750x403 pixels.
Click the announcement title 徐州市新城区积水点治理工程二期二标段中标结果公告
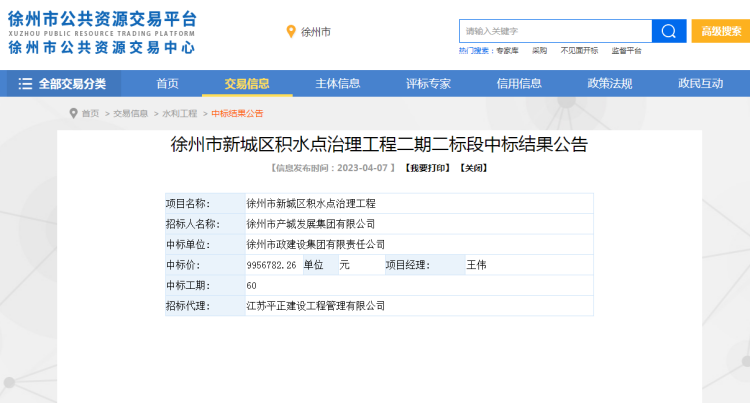coord(379,144)
